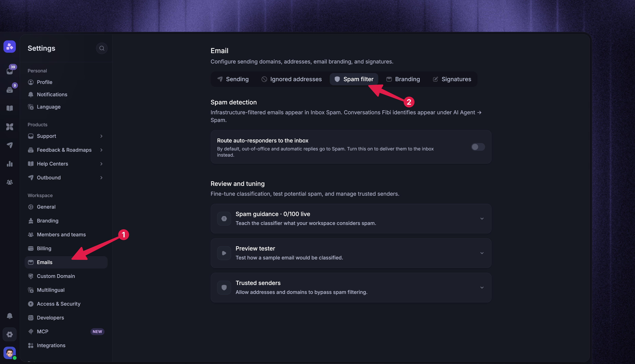Click the notifications bell in left rail
Screen dimensions: 635x364
click(10, 316)
